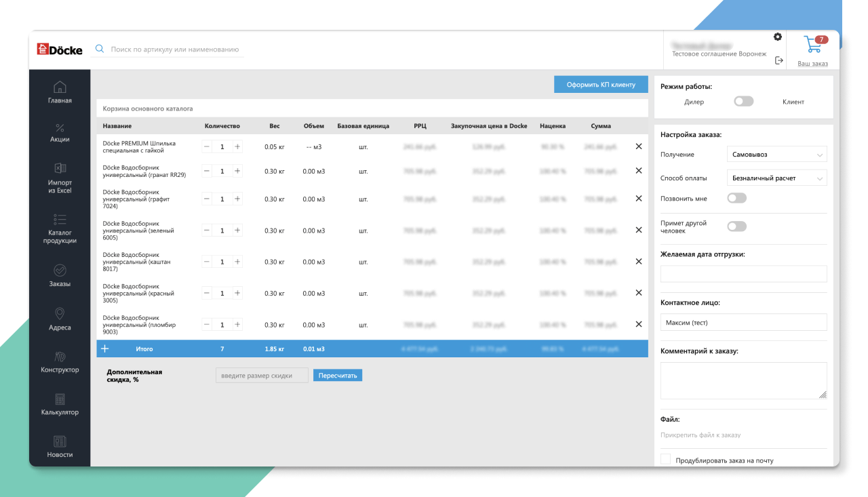Click the Желаемая дата отгрузки field
This screenshot has width=868, height=497.
744,274
